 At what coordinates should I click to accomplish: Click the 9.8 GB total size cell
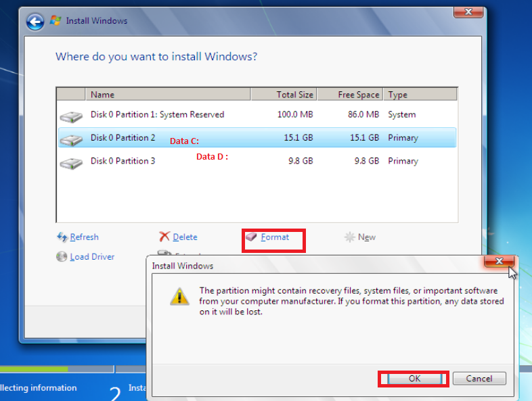pos(301,161)
